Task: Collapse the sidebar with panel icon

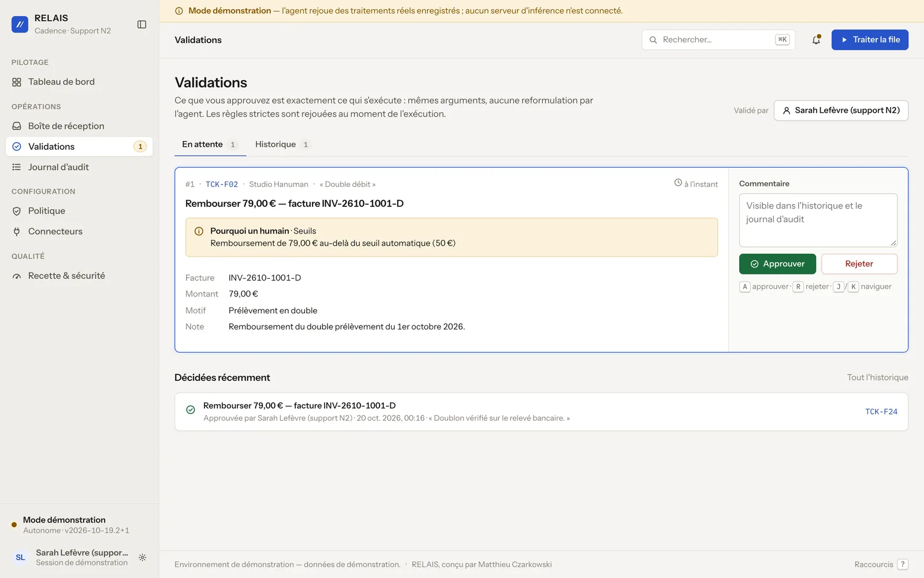Action: [x=141, y=24]
